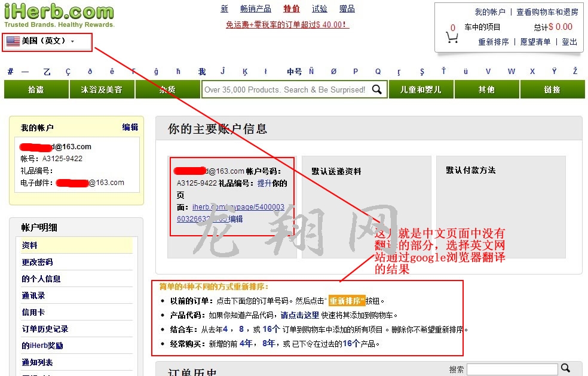Screen dimensions: 588x376
Task: Click the letter Q index link
Action: tap(378, 71)
